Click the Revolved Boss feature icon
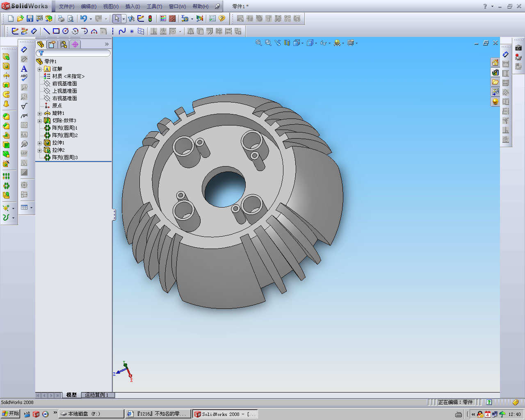525x420 pixels. pyautogui.click(x=6, y=75)
